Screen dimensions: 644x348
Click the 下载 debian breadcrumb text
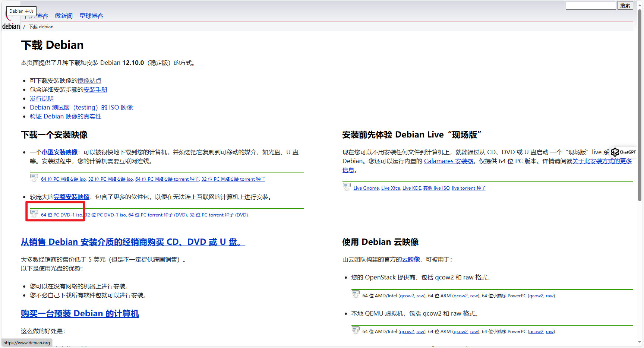click(x=41, y=26)
